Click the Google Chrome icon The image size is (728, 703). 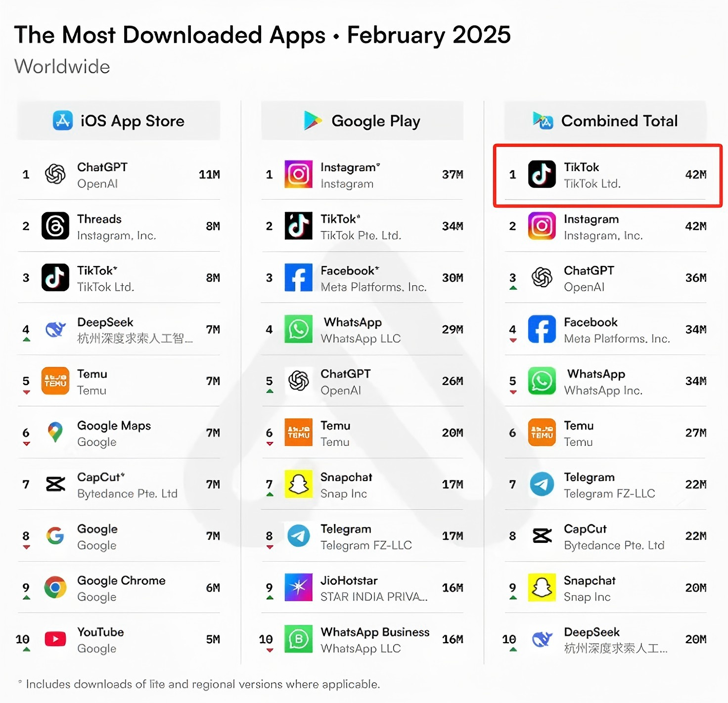coord(55,588)
